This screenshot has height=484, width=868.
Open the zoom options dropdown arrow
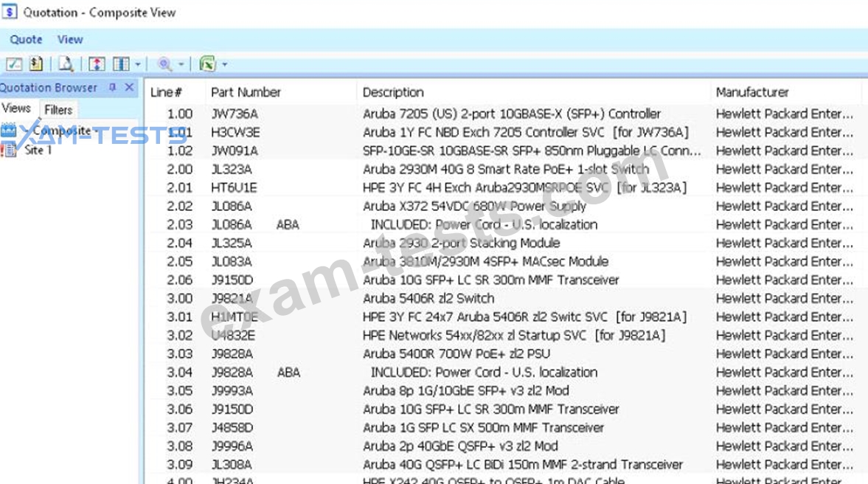(x=181, y=65)
